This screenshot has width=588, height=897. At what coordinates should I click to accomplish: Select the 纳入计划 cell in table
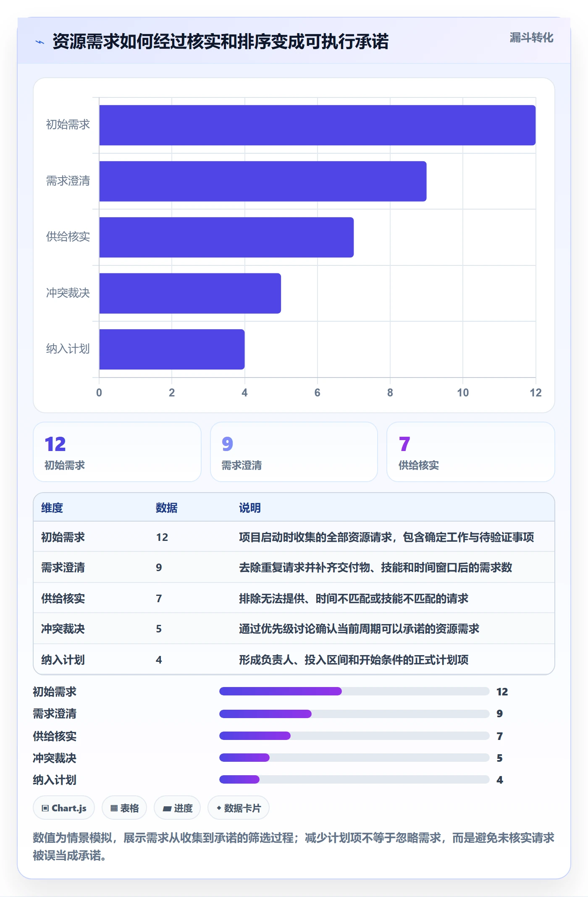point(63,660)
